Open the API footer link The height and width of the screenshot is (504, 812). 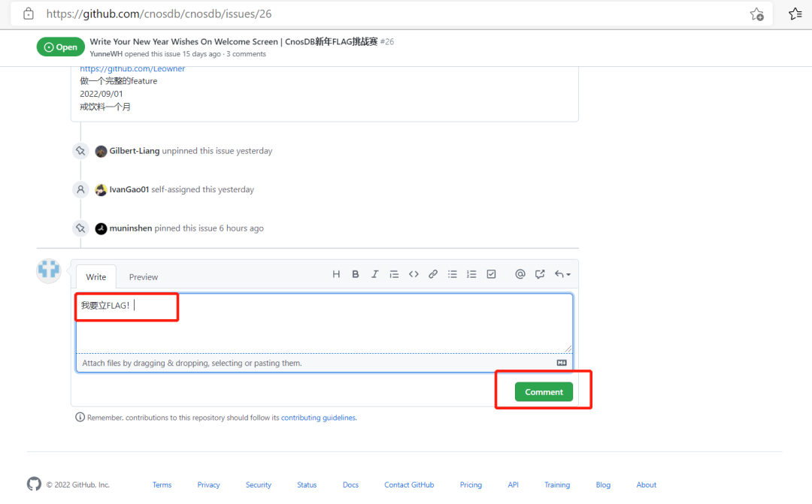point(514,485)
